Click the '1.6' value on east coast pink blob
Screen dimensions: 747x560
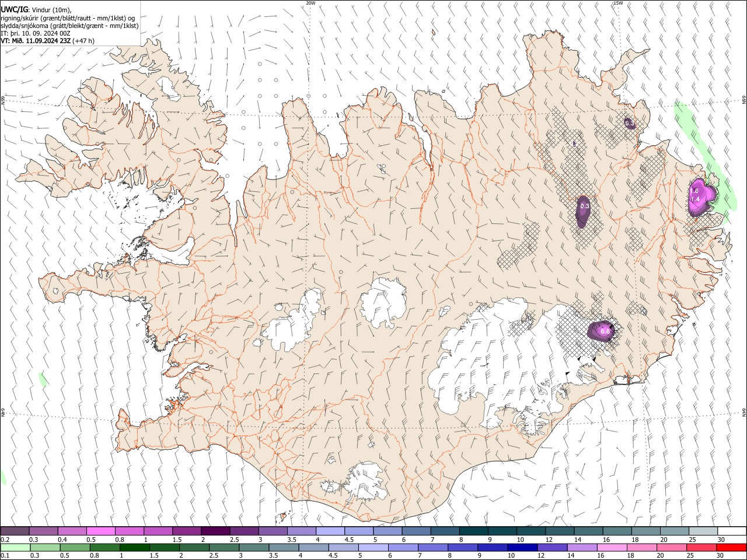(x=694, y=191)
